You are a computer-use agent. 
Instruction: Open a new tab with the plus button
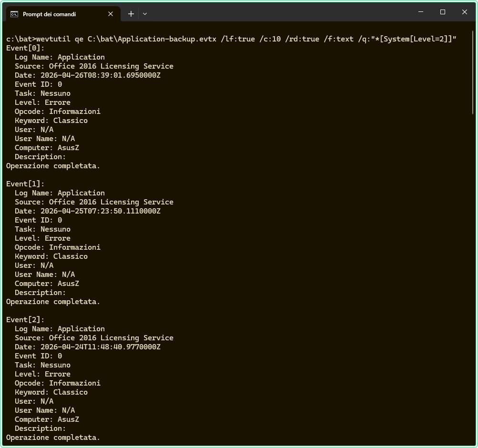pyautogui.click(x=131, y=14)
